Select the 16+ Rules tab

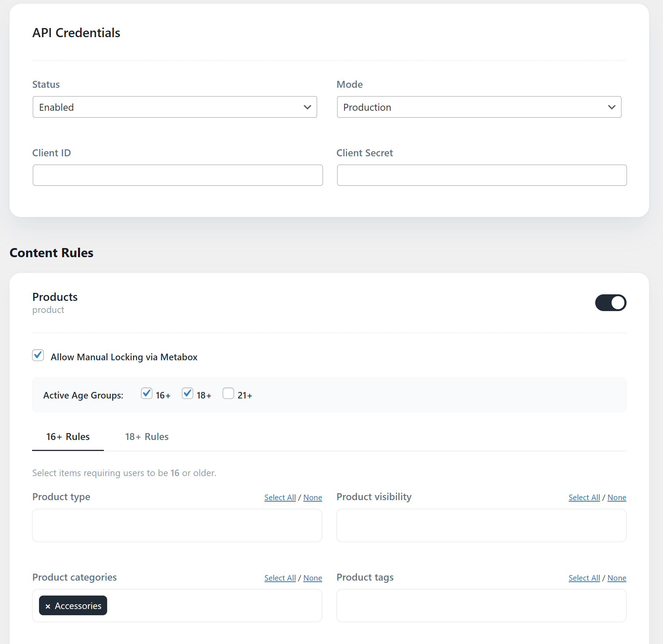[x=68, y=437]
